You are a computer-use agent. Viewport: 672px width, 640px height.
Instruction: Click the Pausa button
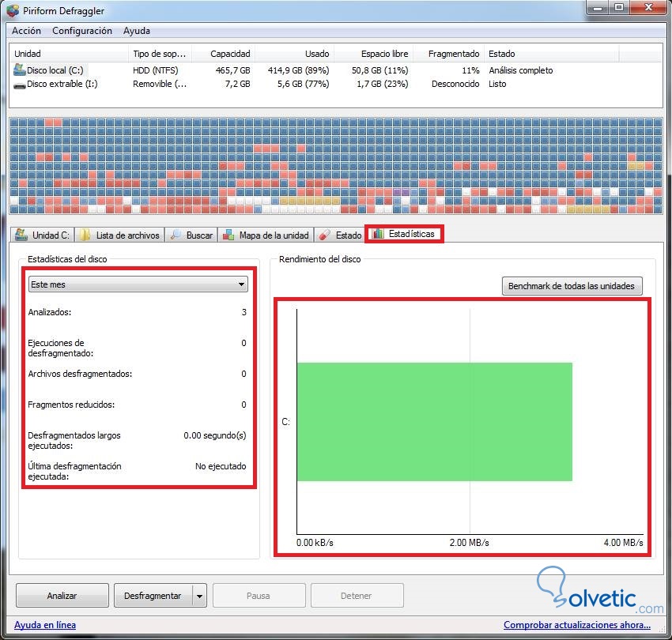259,596
